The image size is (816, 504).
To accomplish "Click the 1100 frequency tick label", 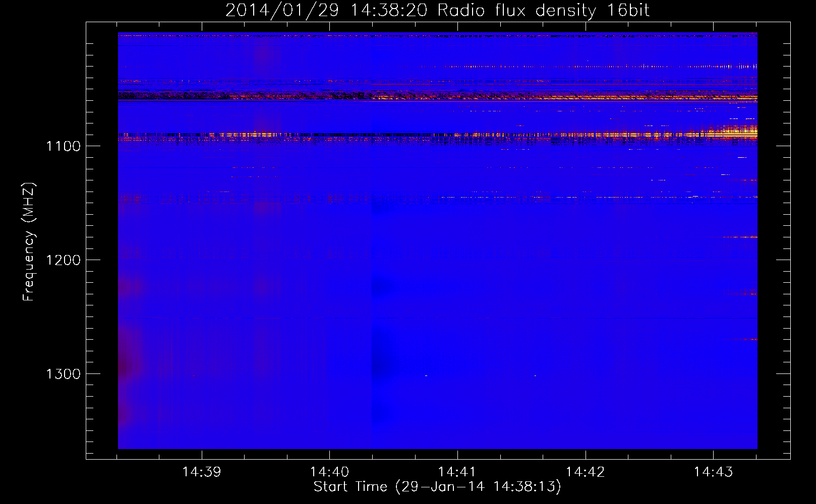I will point(63,146).
